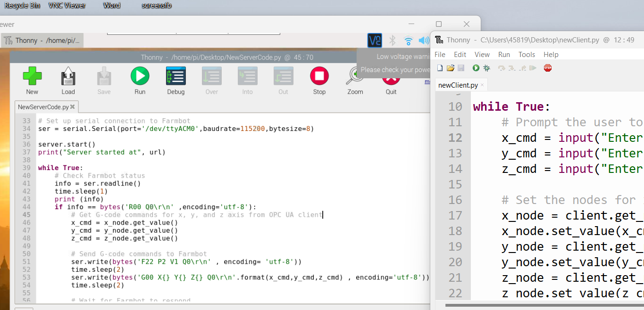Run newClient.py using the green run arrow

coord(476,67)
